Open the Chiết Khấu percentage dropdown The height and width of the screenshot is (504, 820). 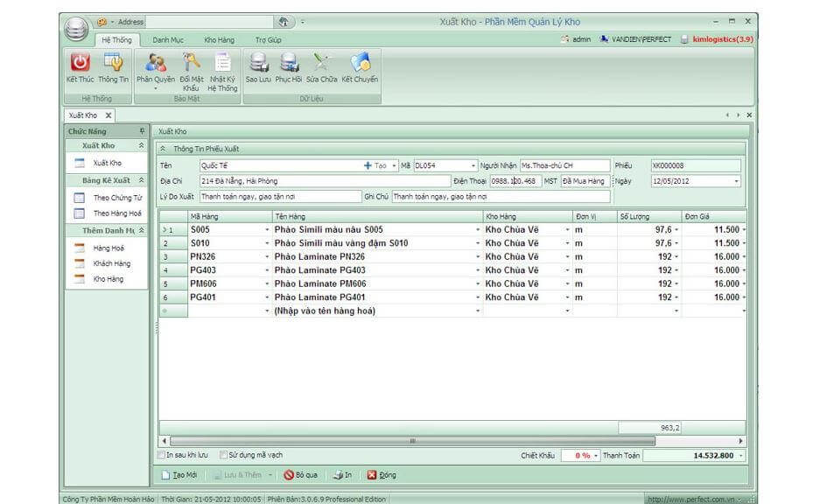click(596, 456)
